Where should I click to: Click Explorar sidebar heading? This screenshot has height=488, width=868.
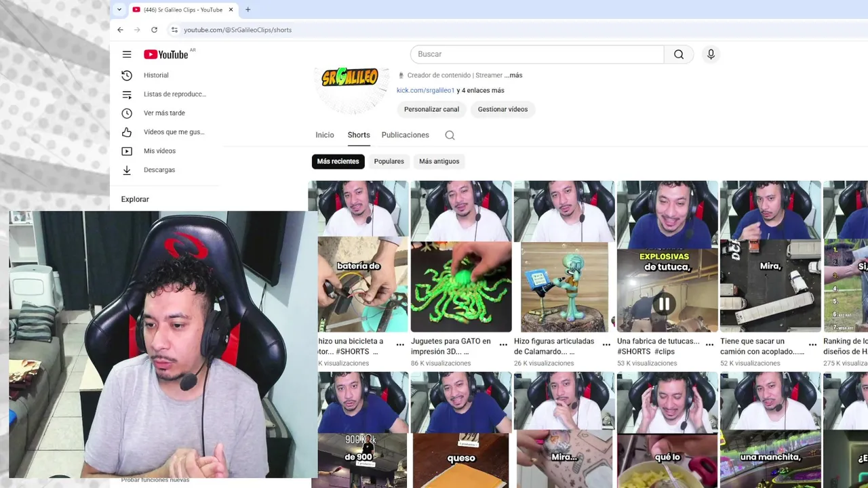tap(135, 199)
